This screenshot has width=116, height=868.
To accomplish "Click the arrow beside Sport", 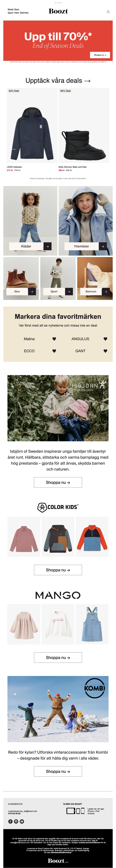I will 69,291.
